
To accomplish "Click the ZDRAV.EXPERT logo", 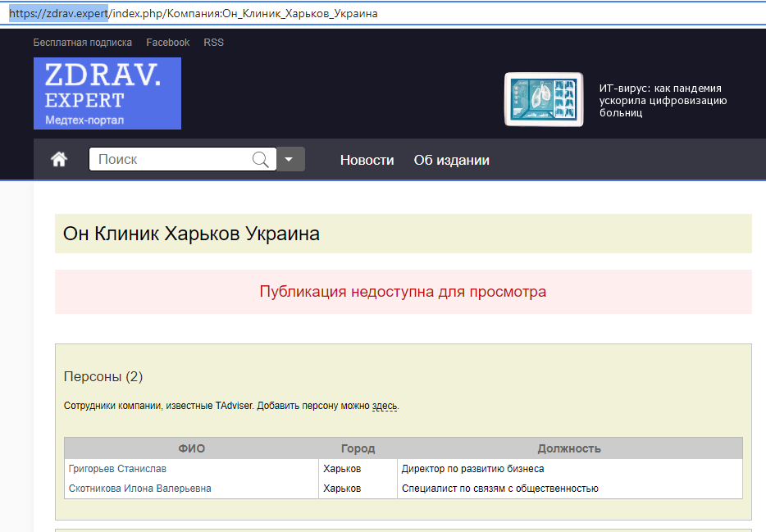I will tap(107, 93).
